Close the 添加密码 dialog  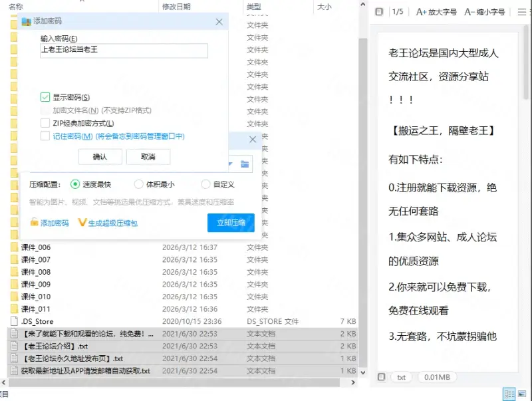coord(219,21)
